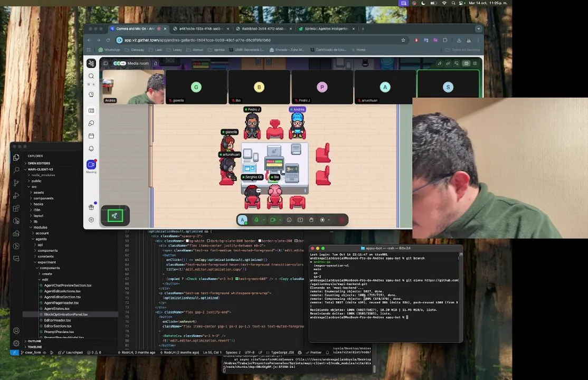The width and height of the screenshot is (588, 380).
Task: Open the Gather calendar icon
Action: tap(91, 136)
